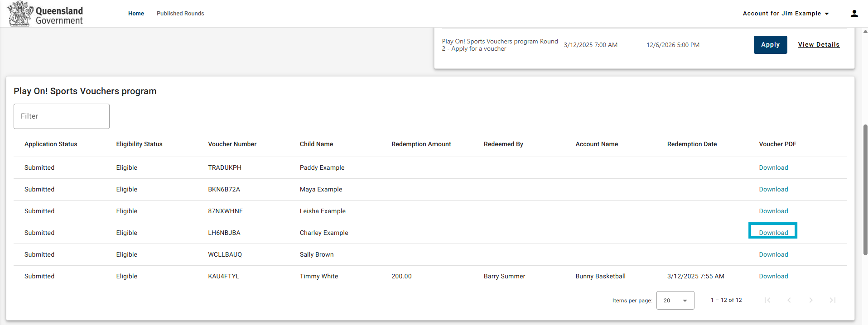The image size is (868, 325).
Task: Go to last page pagination arrow
Action: click(833, 300)
